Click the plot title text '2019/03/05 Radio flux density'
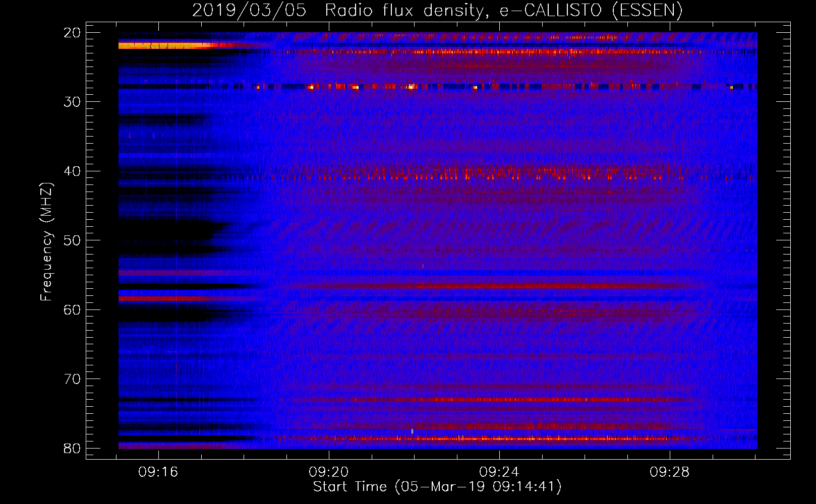Viewport: 816px width, 504px height. tap(337, 11)
